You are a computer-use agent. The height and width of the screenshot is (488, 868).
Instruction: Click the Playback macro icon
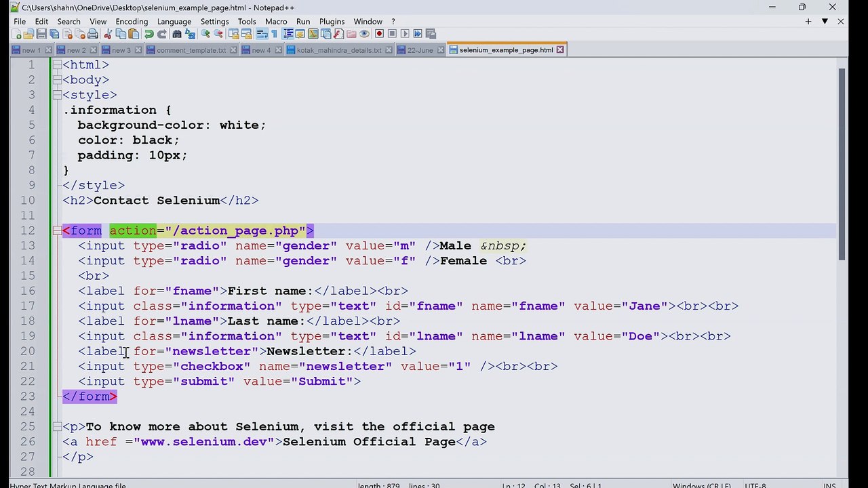405,34
